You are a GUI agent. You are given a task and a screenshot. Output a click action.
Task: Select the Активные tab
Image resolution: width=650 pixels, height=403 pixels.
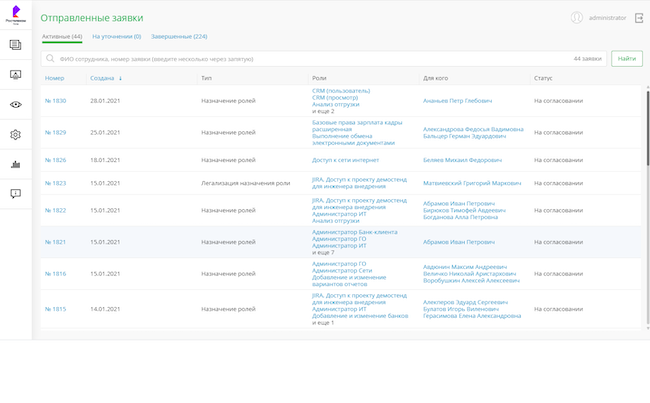point(62,36)
